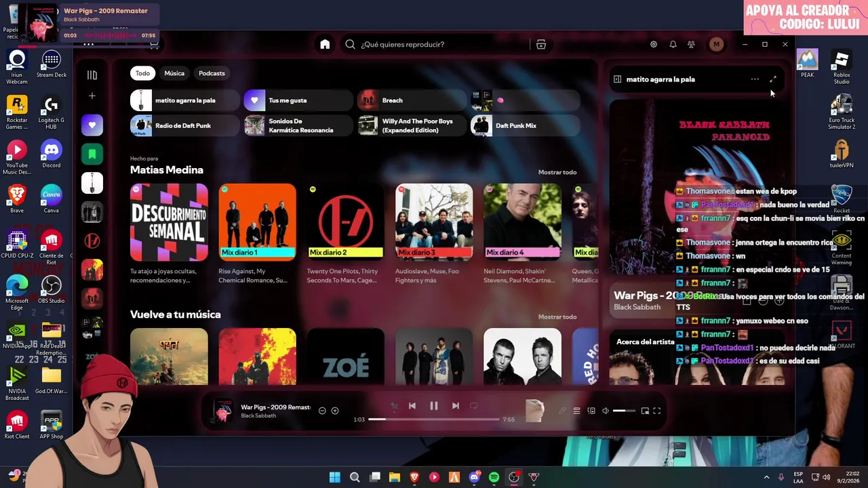Viewport: 868px width, 488px height.
Task: Create a playlist with plus icon
Action: (92, 96)
